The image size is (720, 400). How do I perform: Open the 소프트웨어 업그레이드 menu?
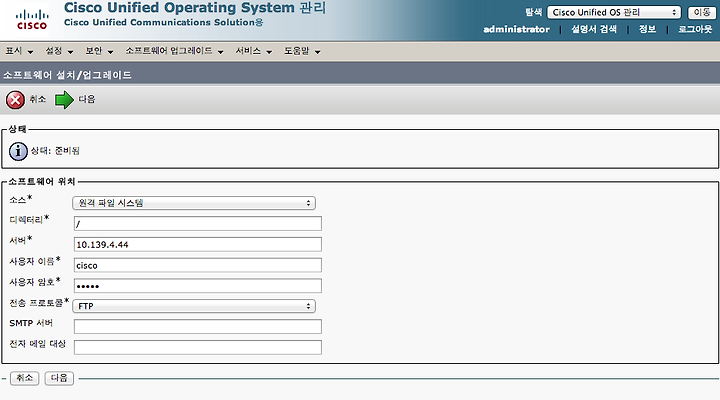pos(174,51)
